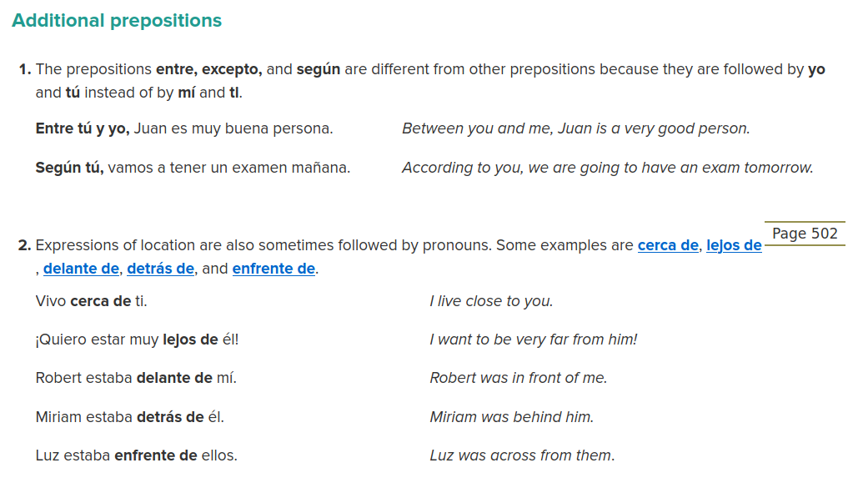Click the sentence "Entre tú y yo, Juan..."
Screen dimensions: 868x488
tap(184, 128)
